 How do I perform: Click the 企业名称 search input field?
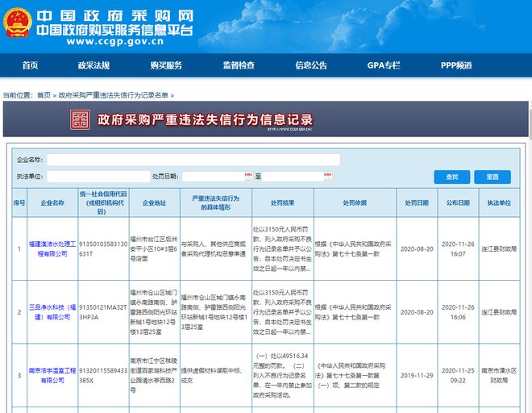(x=193, y=160)
